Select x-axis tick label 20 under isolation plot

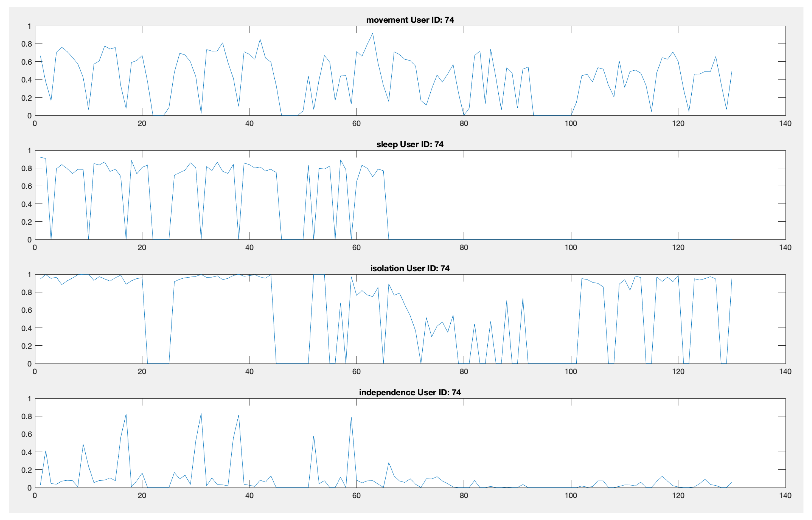click(x=142, y=371)
